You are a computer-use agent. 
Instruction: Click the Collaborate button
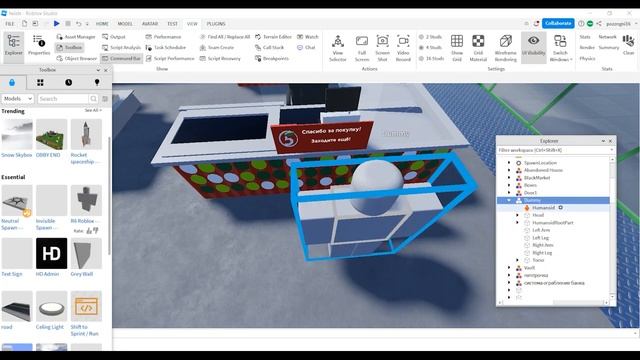click(558, 23)
